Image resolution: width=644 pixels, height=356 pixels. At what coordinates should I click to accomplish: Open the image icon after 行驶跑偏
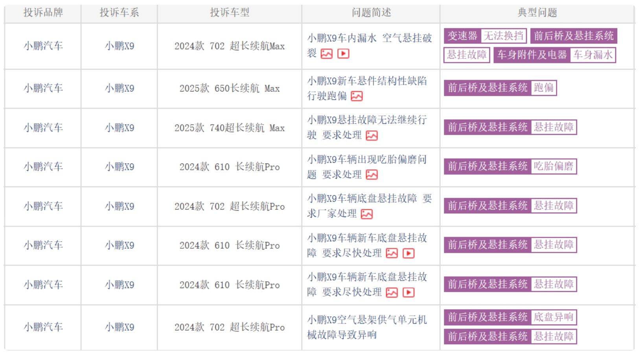(x=357, y=96)
